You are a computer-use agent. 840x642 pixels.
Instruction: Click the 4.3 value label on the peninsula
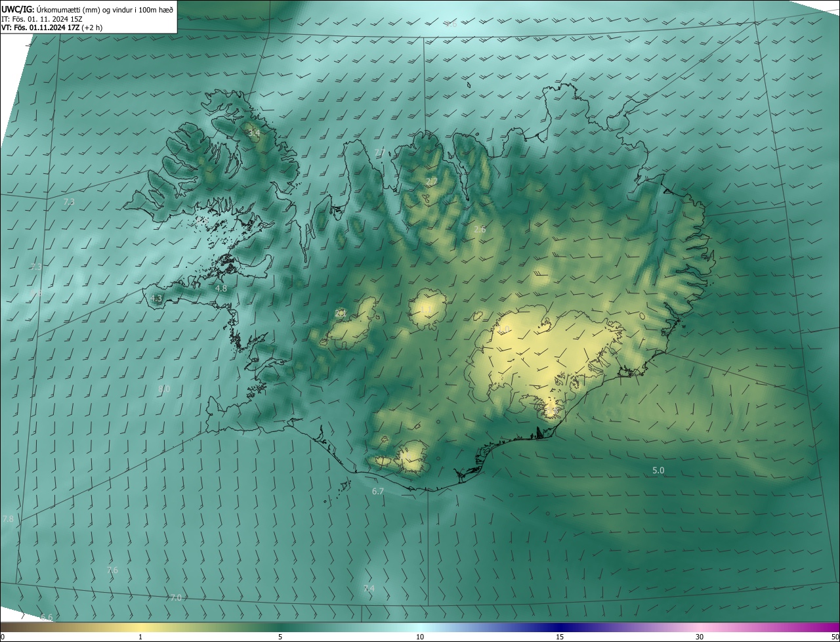156,298
